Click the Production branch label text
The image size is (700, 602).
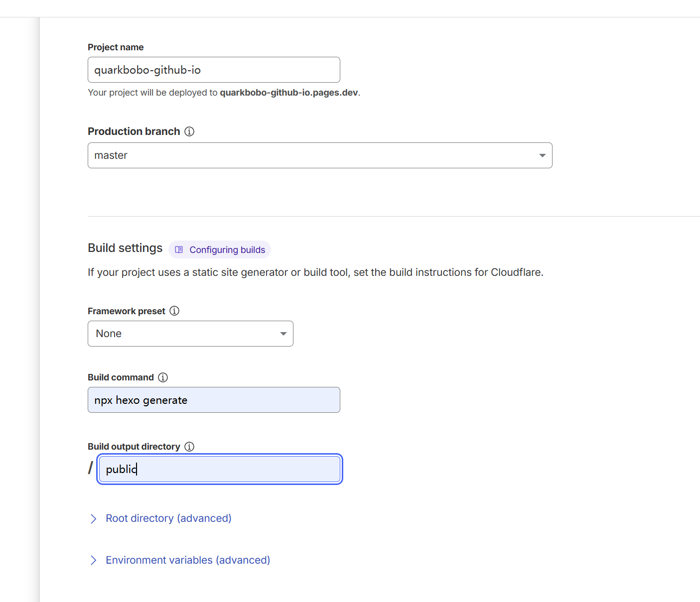pos(134,131)
